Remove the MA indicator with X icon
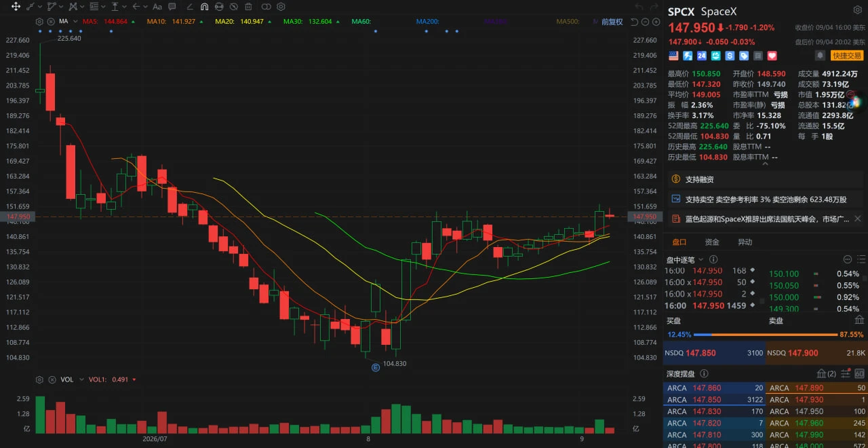This screenshot has width=868, height=448. [x=51, y=22]
